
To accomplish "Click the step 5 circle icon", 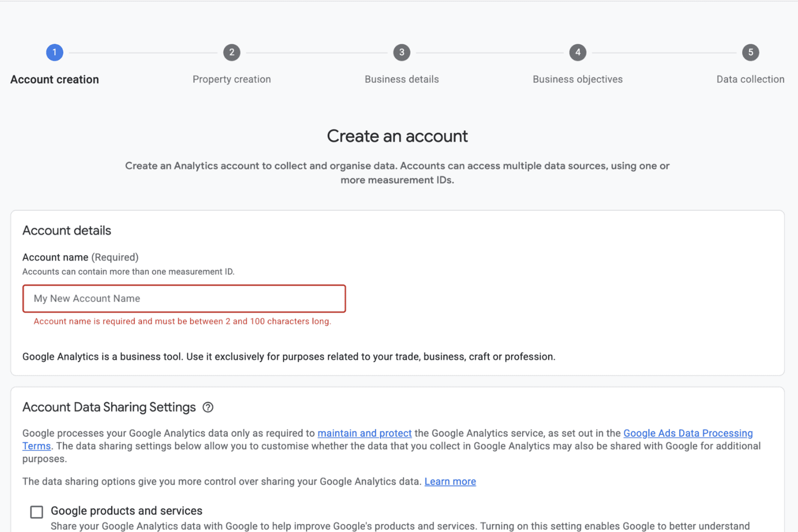I will (750, 52).
